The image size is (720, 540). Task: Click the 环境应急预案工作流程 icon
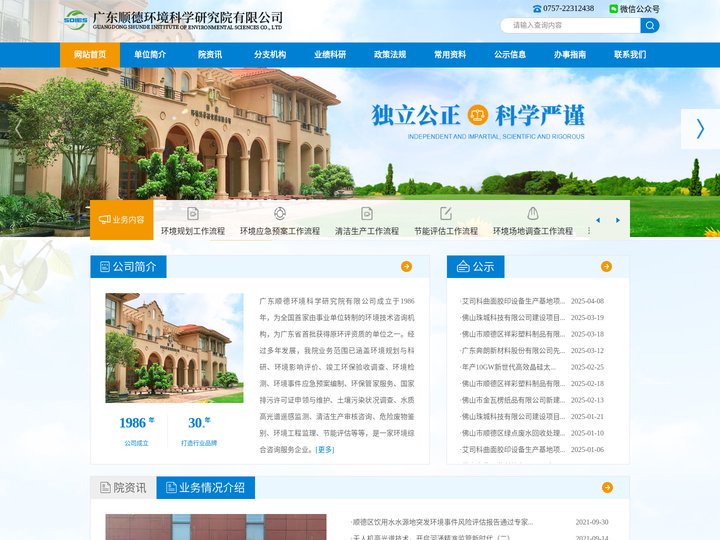(280, 214)
